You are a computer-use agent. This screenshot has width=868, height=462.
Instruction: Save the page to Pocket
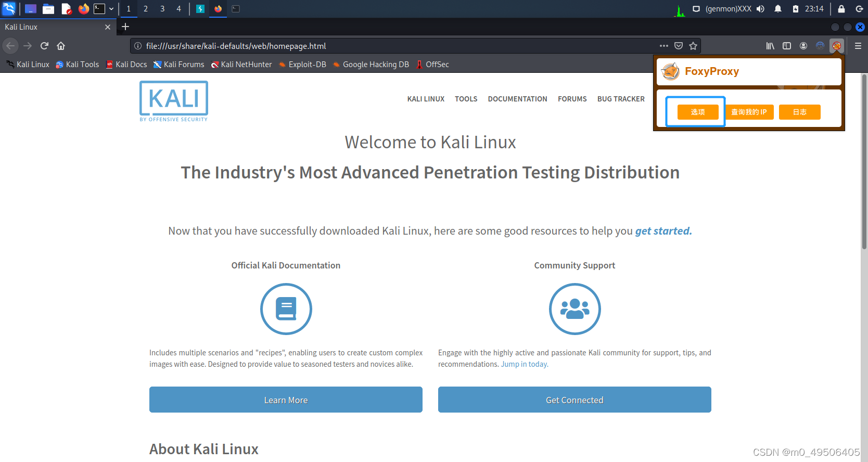coord(679,46)
